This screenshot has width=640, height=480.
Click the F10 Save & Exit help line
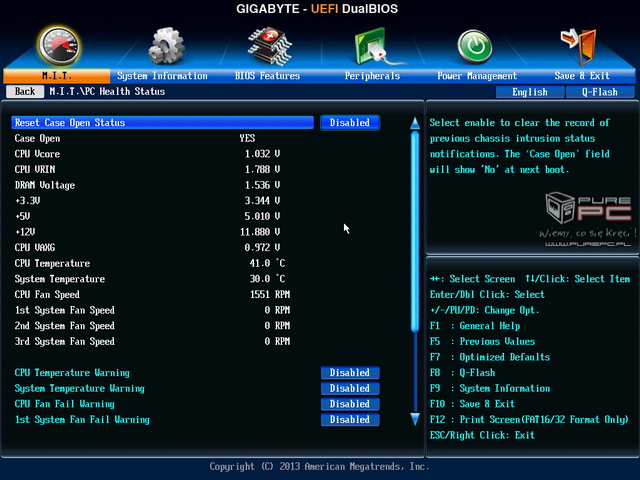pyautogui.click(x=472, y=404)
